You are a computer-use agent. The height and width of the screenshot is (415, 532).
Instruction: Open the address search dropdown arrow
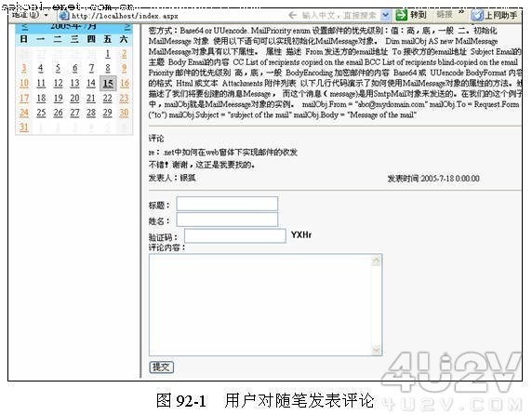[385, 15]
